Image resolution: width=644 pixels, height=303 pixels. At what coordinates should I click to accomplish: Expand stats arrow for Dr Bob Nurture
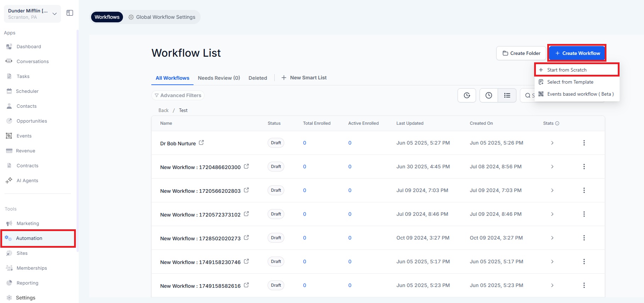pyautogui.click(x=552, y=143)
